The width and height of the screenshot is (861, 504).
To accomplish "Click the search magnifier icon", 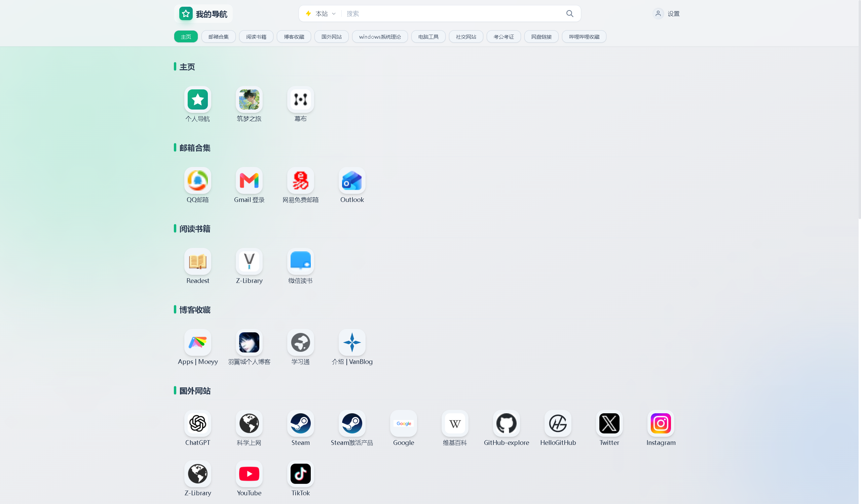I will [569, 14].
